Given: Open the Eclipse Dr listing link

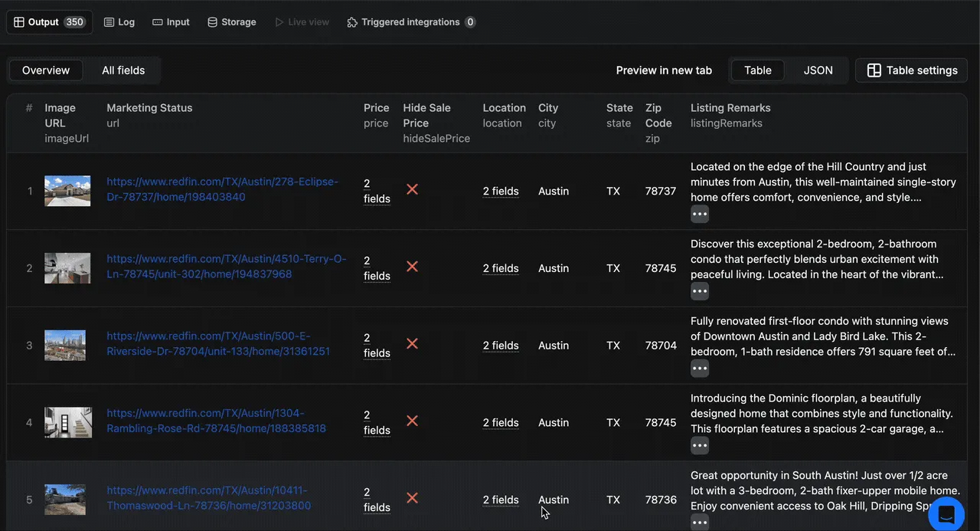Looking at the screenshot, I should coord(222,189).
